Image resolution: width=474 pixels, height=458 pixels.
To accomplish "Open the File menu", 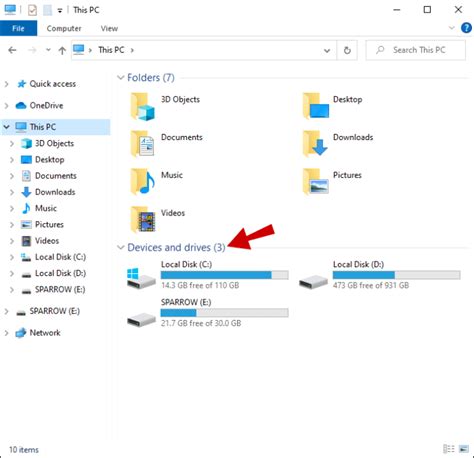I will click(18, 28).
